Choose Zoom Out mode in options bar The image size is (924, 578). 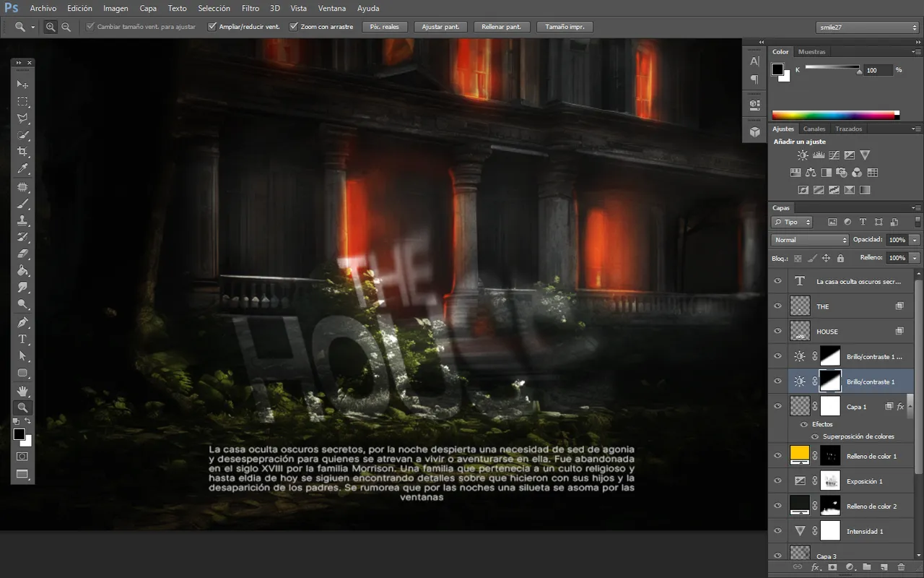(x=66, y=27)
